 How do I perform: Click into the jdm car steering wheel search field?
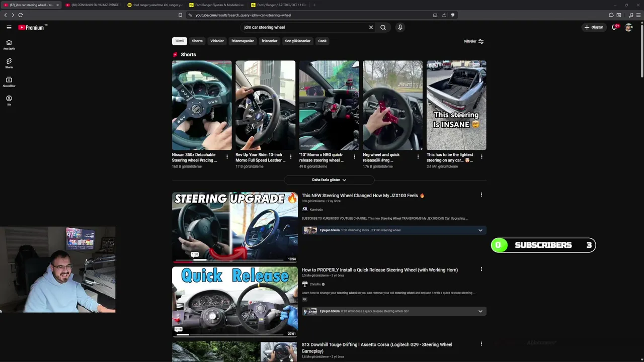[304, 28]
